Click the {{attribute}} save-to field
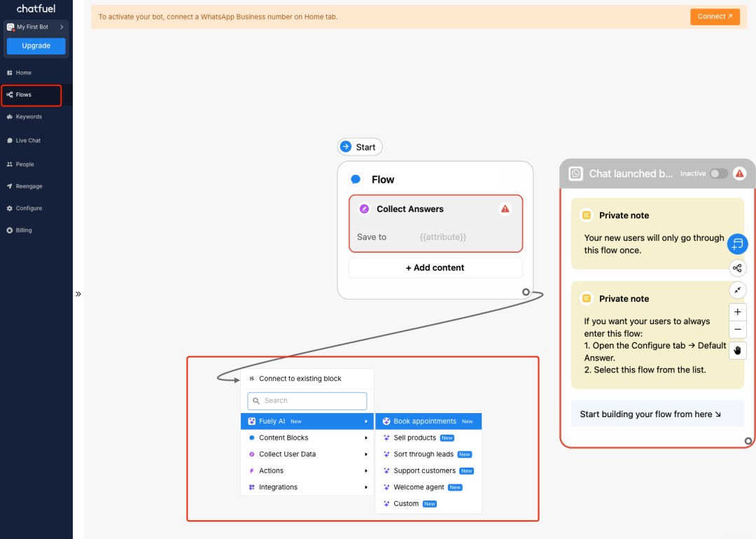 pos(442,237)
